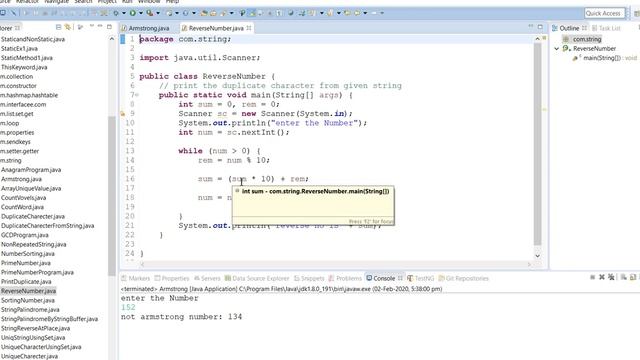Select Armstrong.java in the Package Explorer
This screenshot has height=360, width=640.
click(21, 179)
